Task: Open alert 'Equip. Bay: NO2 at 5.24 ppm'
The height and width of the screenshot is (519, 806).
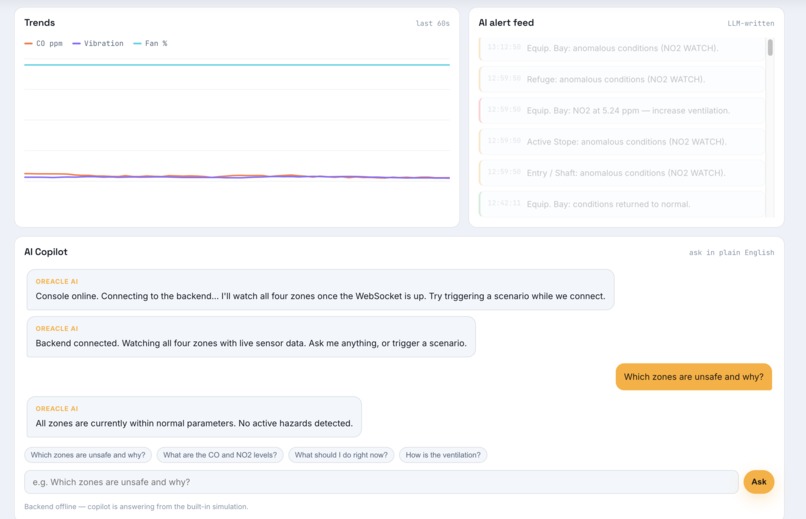Action: point(621,110)
